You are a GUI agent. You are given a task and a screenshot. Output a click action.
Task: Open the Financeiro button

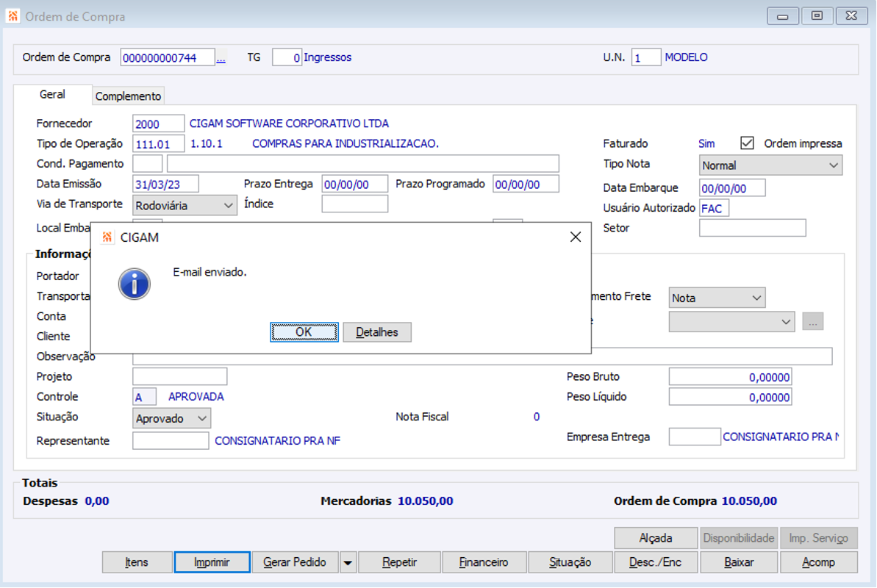484,562
